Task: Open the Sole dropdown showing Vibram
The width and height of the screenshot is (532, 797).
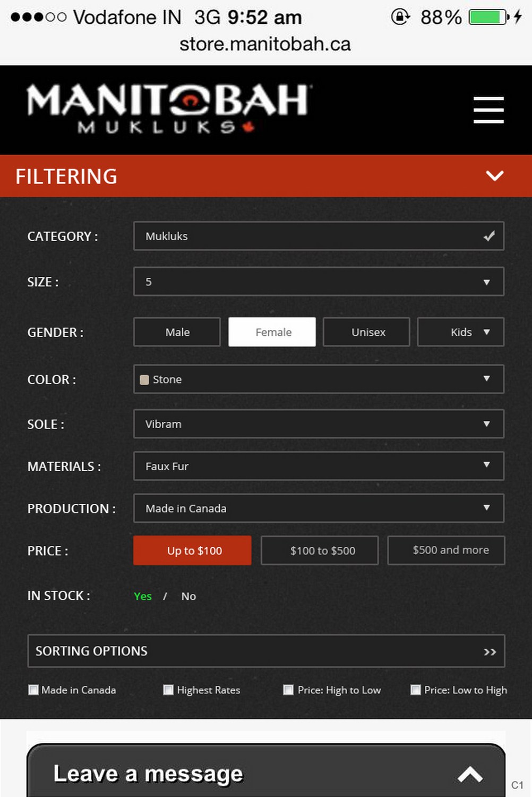Action: pyautogui.click(x=318, y=424)
